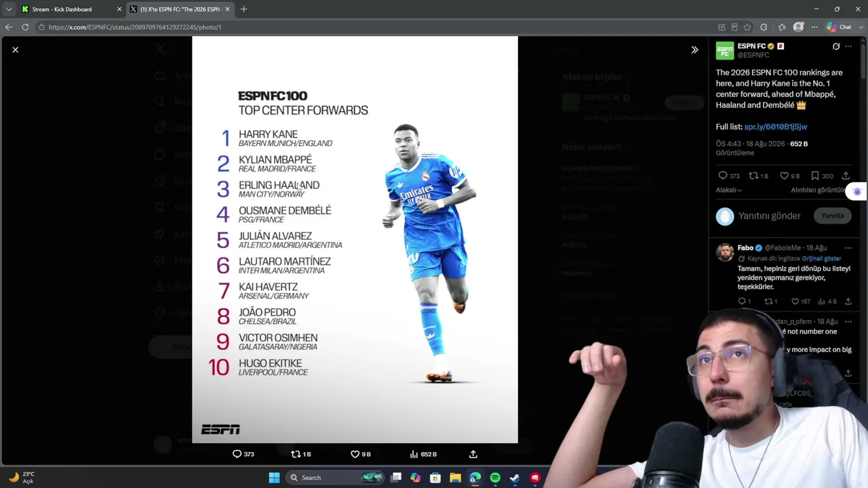Image resolution: width=868 pixels, height=488 pixels.
Task: Open Spotify from the taskbar
Action: point(495,478)
